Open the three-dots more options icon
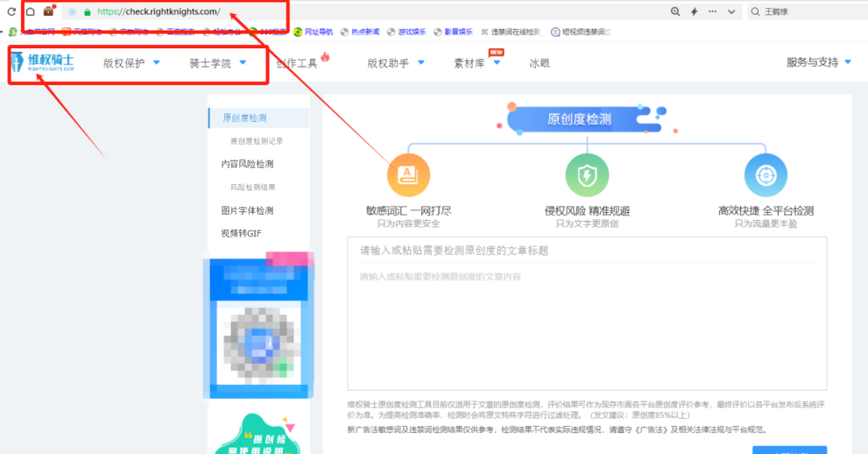The width and height of the screenshot is (868, 454). coord(712,11)
